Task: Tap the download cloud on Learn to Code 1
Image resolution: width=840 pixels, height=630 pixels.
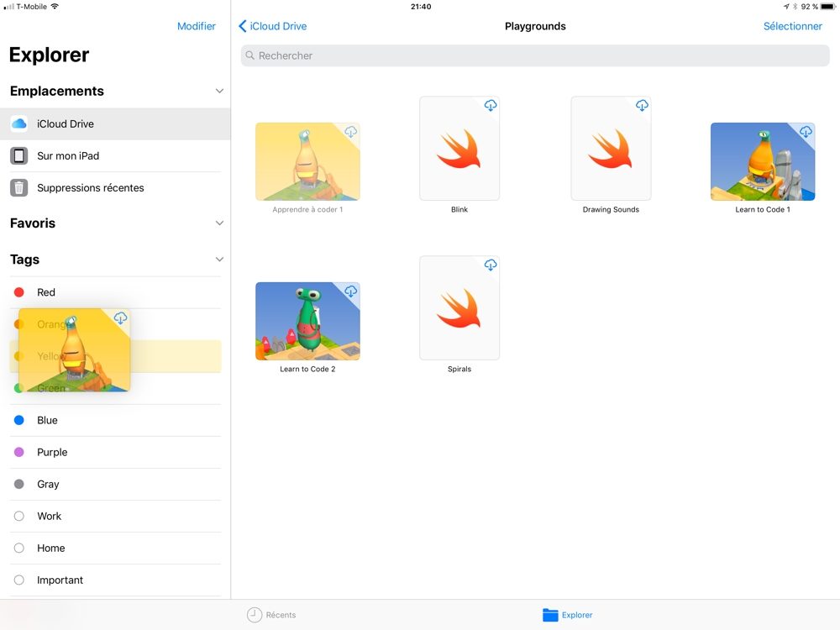Action: pos(806,131)
